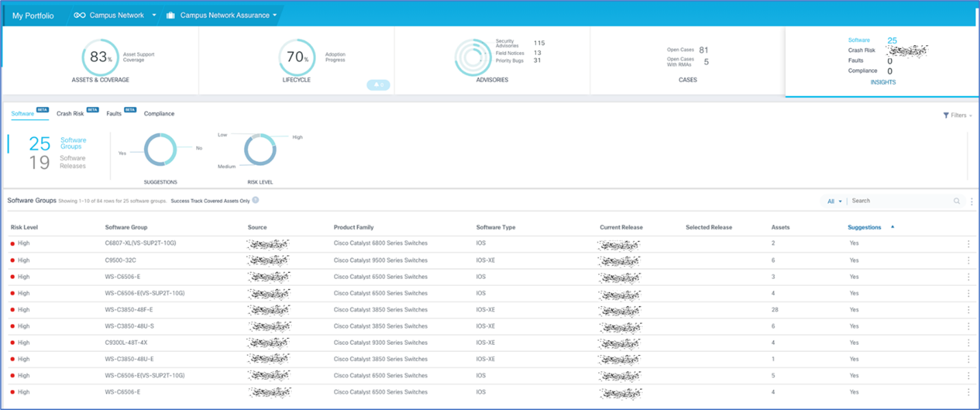980x410 pixels.
Task: Sort table by Suggestions column header
Action: (864, 227)
